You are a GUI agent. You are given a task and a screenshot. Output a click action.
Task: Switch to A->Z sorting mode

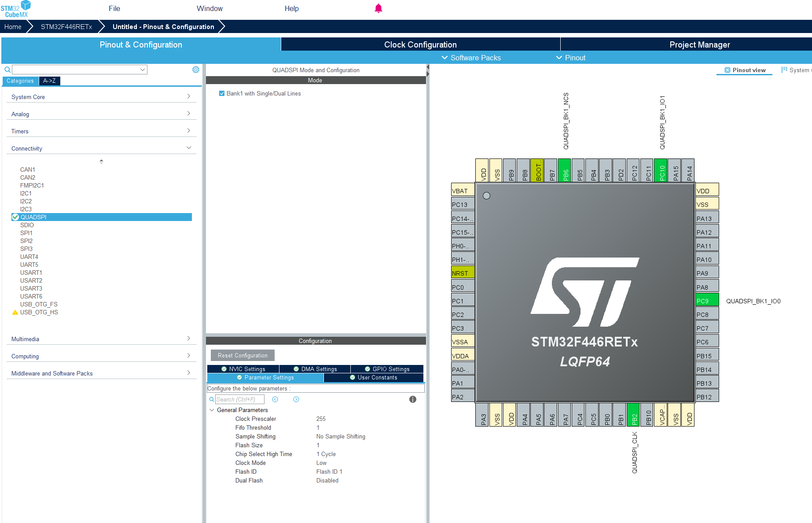pyautogui.click(x=49, y=81)
